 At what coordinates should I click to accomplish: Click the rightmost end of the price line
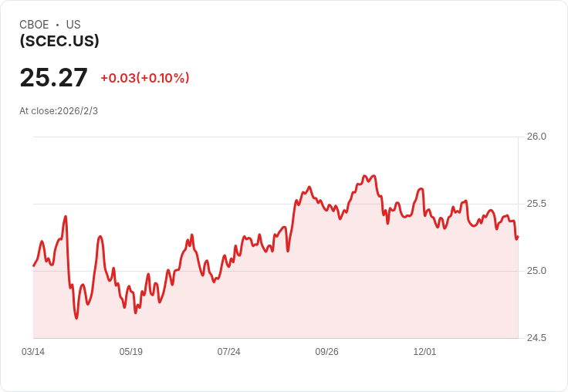[518, 237]
